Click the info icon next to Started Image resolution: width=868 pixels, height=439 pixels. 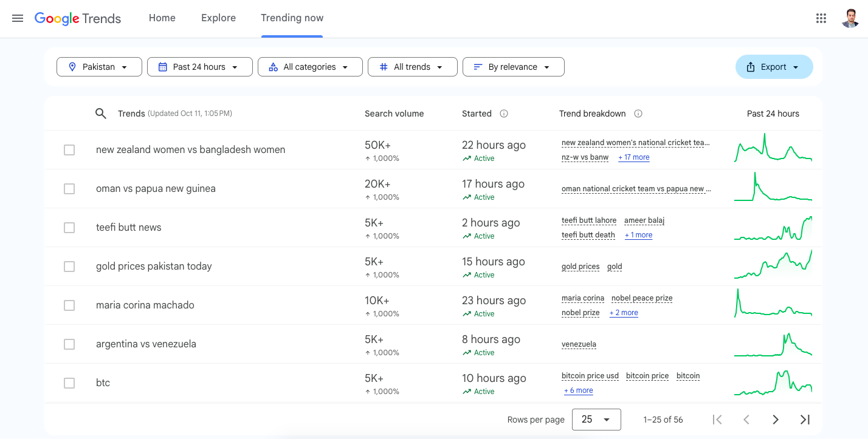point(504,114)
